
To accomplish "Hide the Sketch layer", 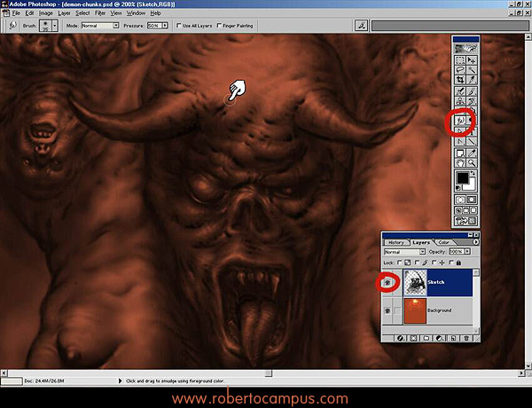I will coord(387,282).
